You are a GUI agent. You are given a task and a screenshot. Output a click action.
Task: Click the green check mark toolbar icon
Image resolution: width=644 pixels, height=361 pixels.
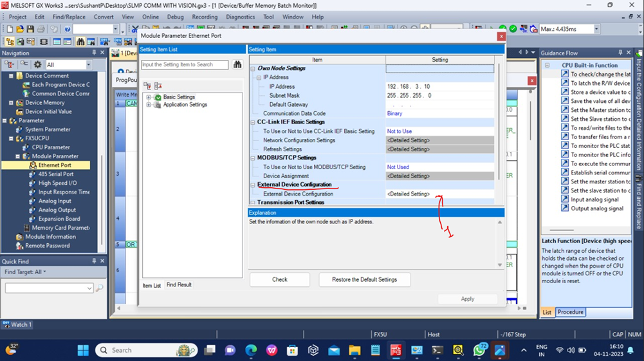[513, 29]
